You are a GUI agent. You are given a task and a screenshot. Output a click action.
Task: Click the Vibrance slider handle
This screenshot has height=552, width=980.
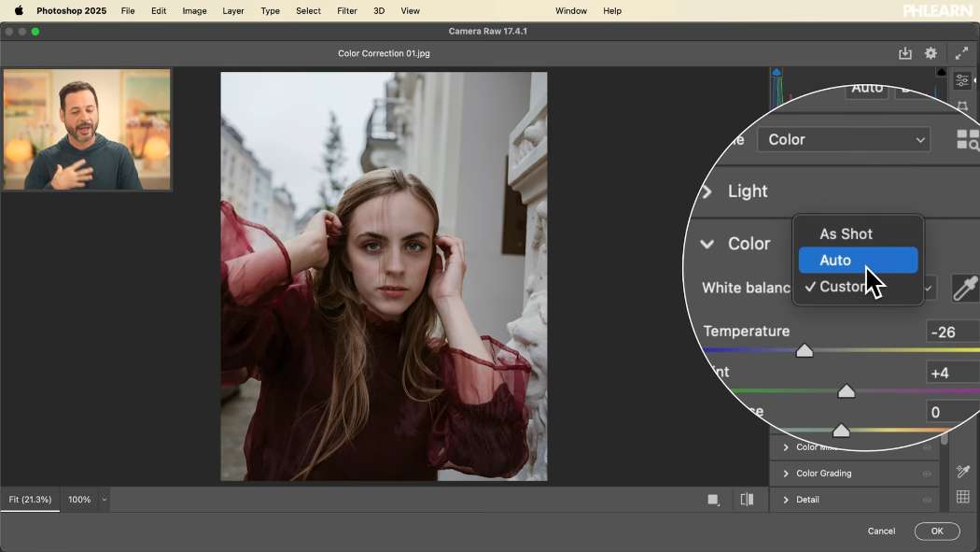tap(841, 430)
